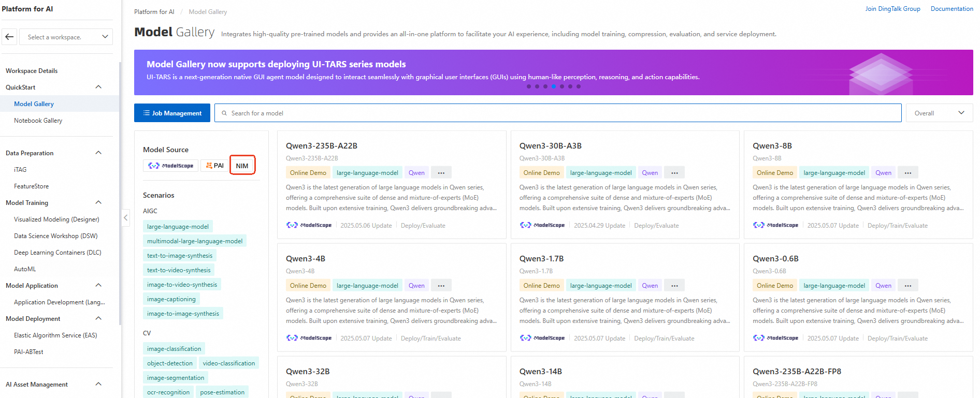Open the Qwen3-1.7B model title
980x398 pixels.
(x=541, y=259)
